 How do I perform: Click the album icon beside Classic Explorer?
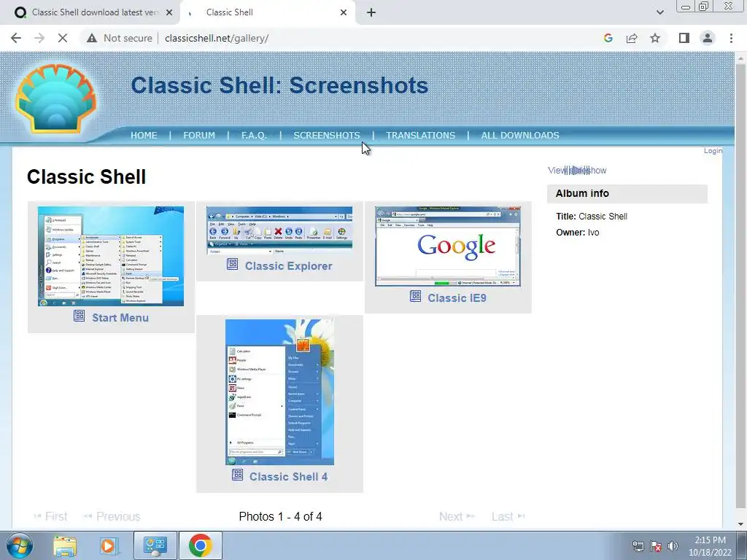[x=232, y=264]
